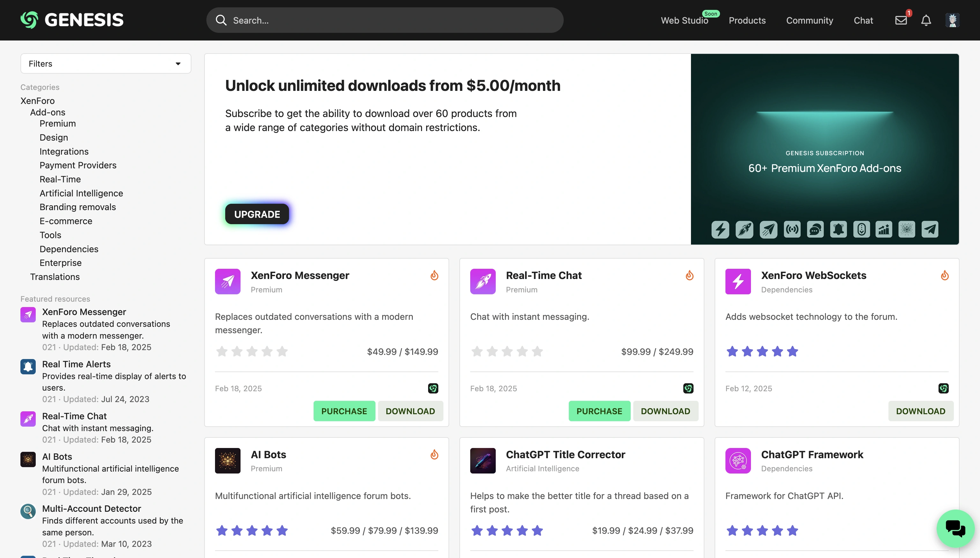Screen dimensions: 980x558
Task: Click the AI Bots card icon
Action: tap(227, 460)
